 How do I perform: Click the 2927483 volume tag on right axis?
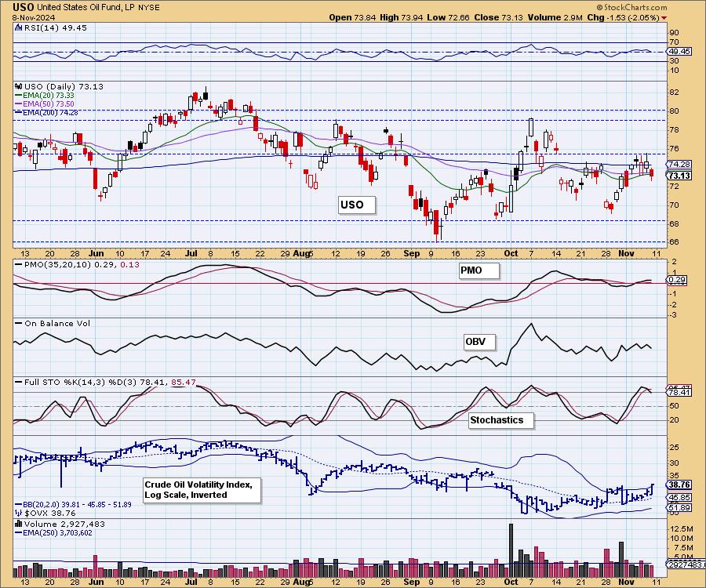(685, 564)
